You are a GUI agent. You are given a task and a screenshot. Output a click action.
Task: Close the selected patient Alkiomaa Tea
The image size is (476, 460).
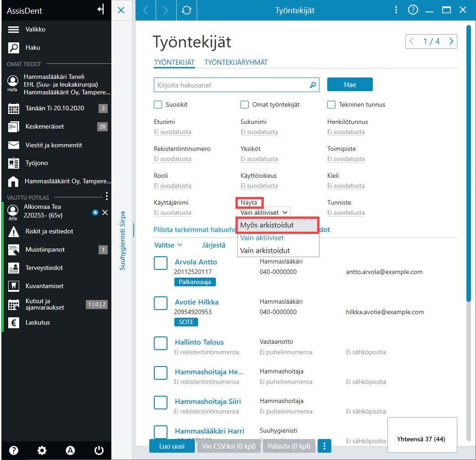[105, 212]
